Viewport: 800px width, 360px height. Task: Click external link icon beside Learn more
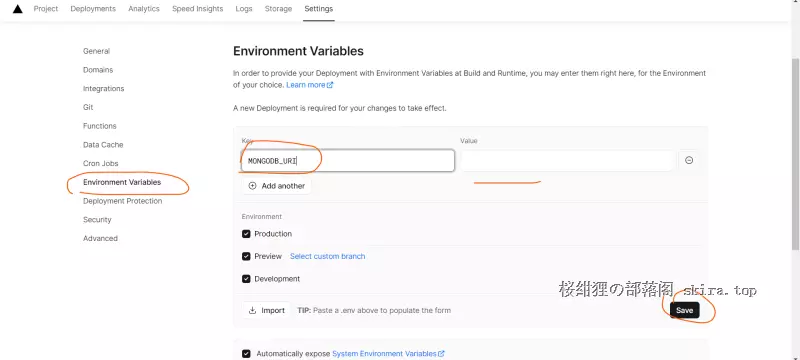pos(330,85)
